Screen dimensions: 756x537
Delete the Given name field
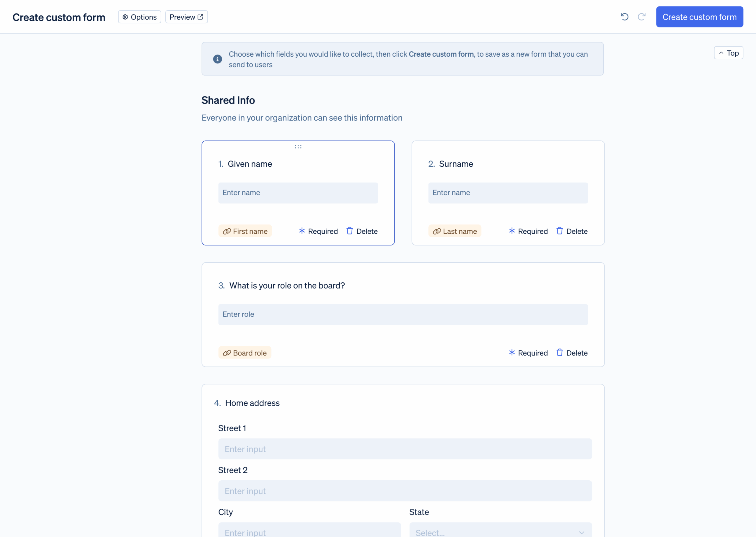pos(362,231)
